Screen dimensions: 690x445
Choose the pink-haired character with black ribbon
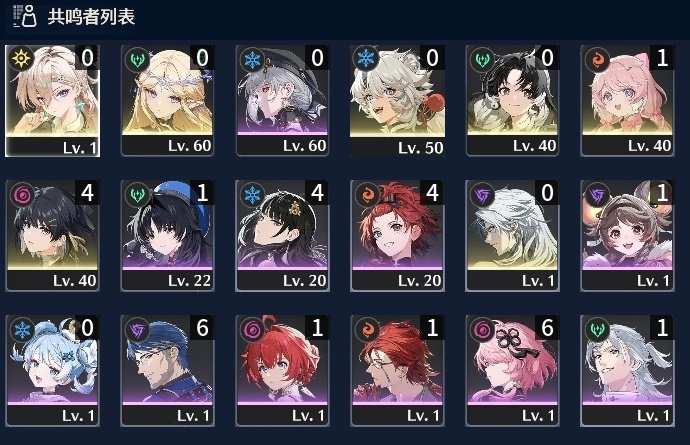pos(512,371)
